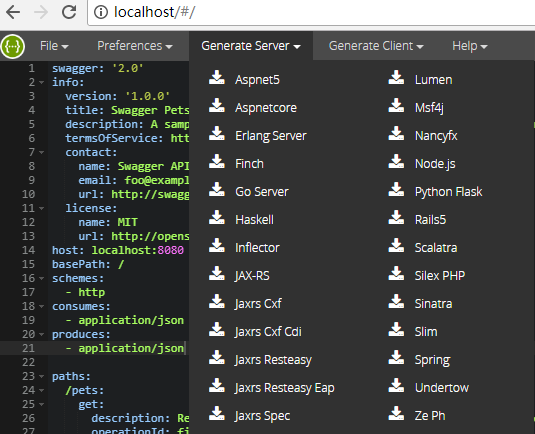This screenshot has width=535, height=434.
Task: Choose Jaxrs Resteasy server generator
Action: (x=273, y=360)
